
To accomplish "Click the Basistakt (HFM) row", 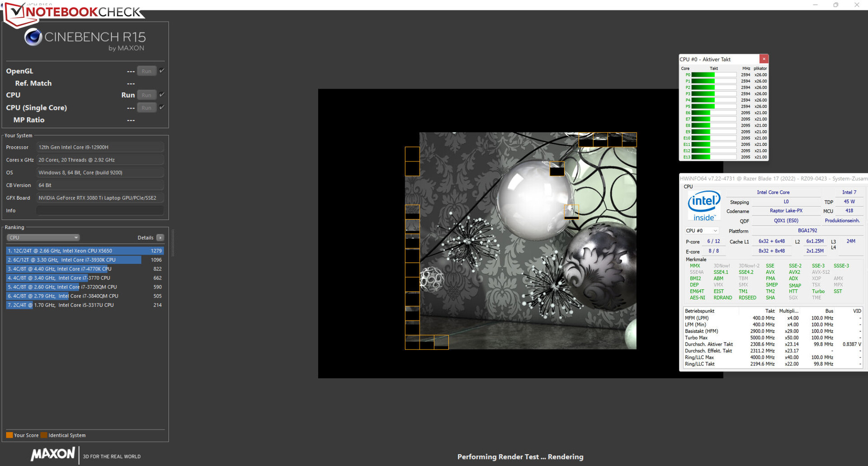I will point(773,331).
